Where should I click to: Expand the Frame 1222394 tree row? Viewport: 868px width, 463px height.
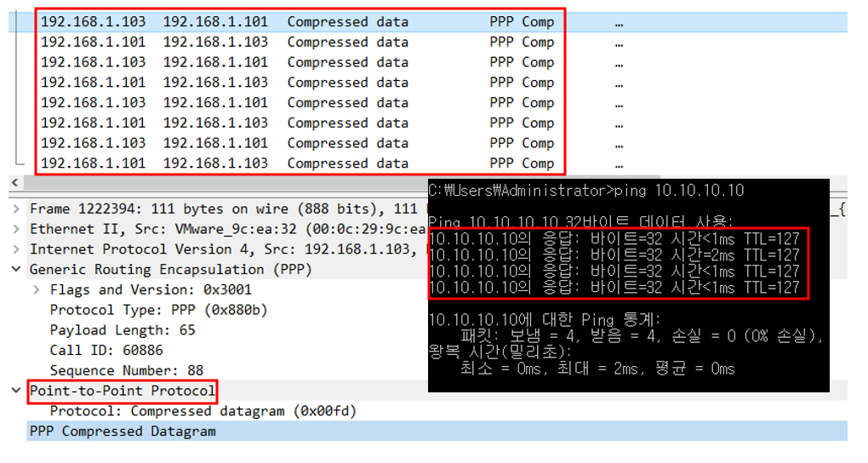[x=16, y=209]
